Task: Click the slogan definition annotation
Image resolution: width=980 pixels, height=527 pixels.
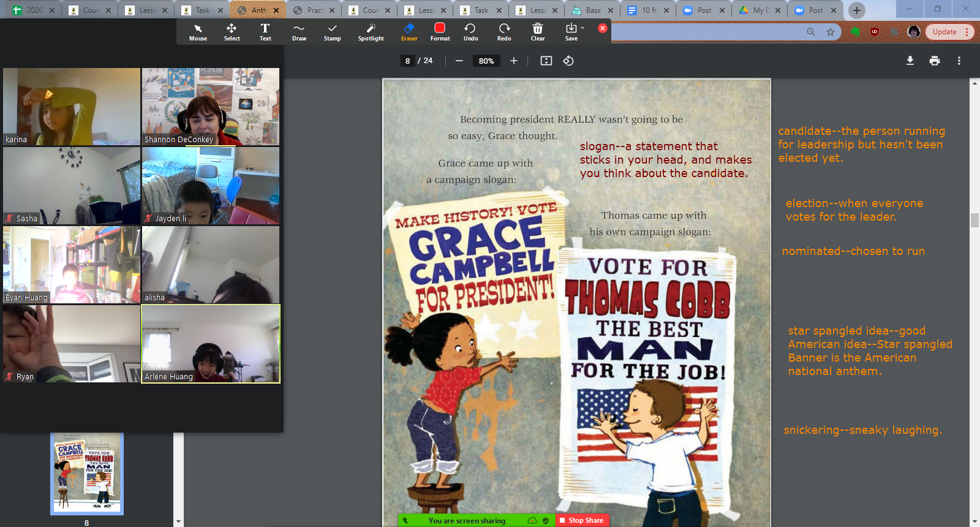Action: 666,159
